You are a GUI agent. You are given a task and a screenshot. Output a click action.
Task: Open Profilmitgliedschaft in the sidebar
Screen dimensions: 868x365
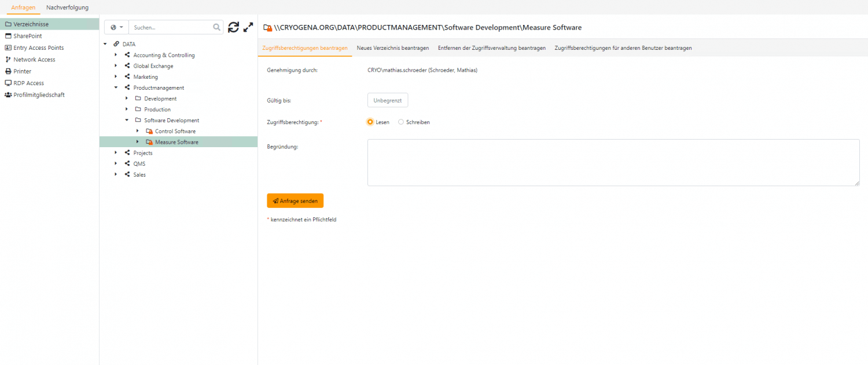pyautogui.click(x=39, y=95)
